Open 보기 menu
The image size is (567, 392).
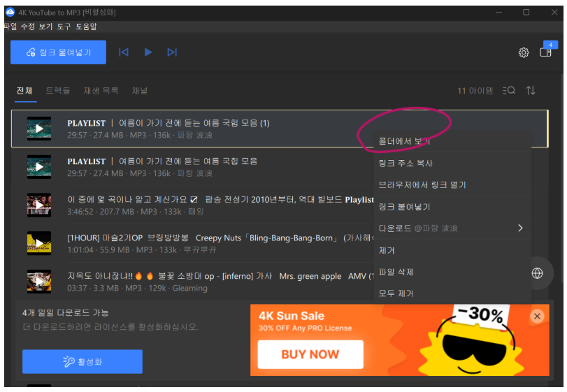pos(45,27)
